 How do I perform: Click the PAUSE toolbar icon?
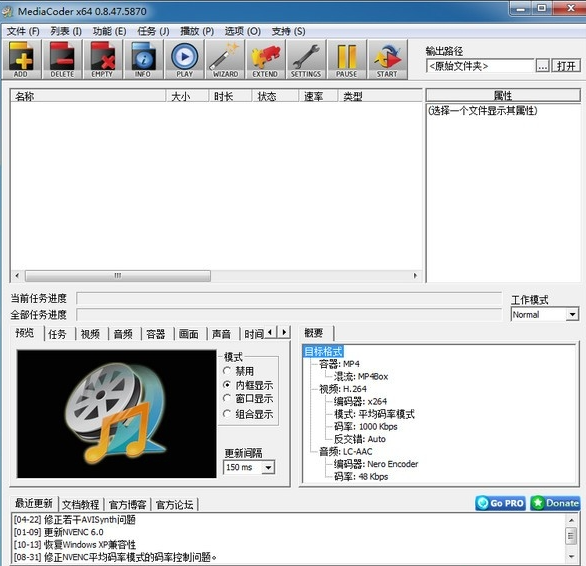click(346, 59)
